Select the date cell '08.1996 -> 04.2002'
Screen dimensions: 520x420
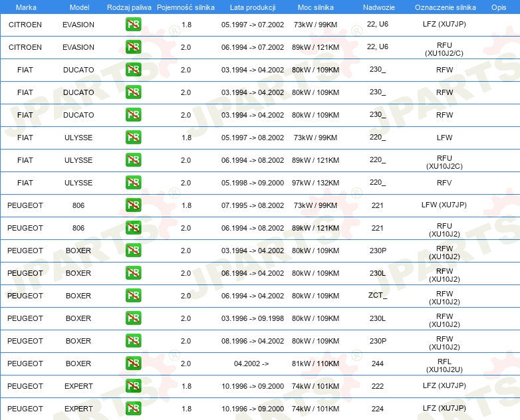pos(253,341)
